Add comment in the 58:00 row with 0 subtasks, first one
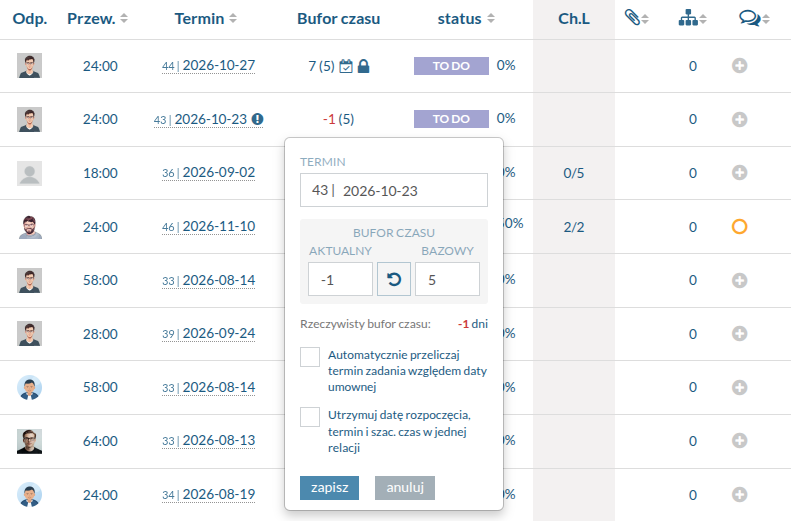 [740, 280]
